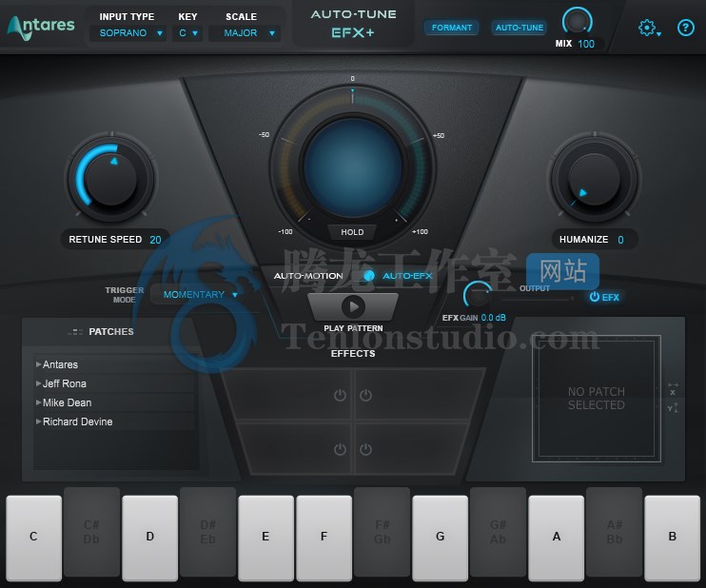Click the X axis icon beside XY pad
The height and width of the screenshot is (588, 706).
pyautogui.click(x=673, y=389)
